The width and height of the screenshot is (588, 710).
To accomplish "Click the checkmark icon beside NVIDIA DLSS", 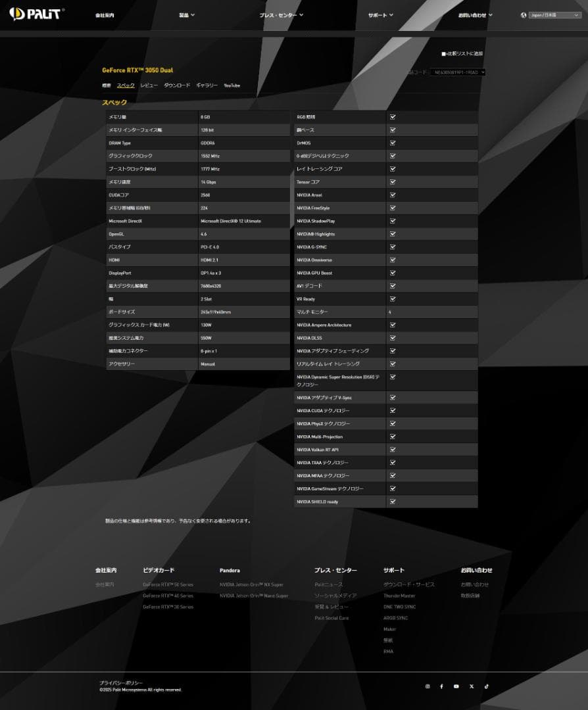I will click(x=393, y=338).
